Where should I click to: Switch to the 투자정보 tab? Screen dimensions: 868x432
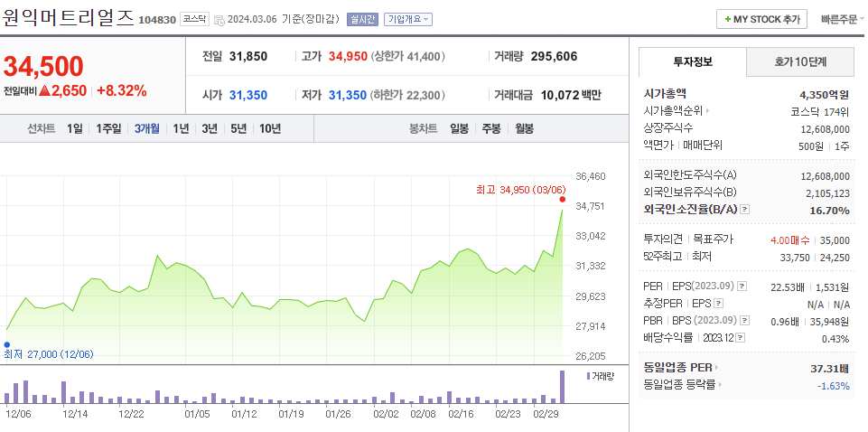[x=693, y=62]
